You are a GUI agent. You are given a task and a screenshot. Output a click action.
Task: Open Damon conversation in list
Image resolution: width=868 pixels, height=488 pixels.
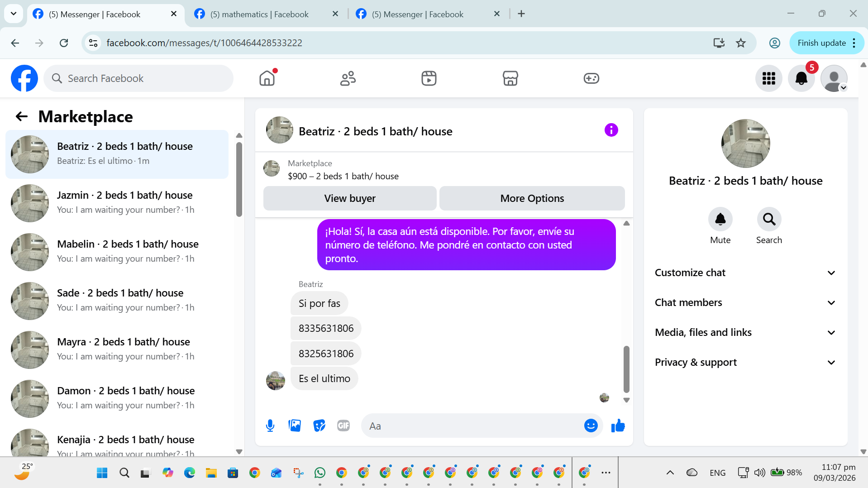pyautogui.click(x=117, y=399)
